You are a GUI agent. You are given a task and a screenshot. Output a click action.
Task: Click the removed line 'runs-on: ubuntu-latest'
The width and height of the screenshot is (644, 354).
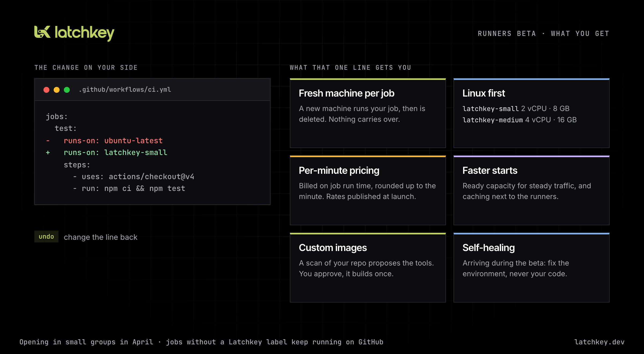click(x=113, y=141)
